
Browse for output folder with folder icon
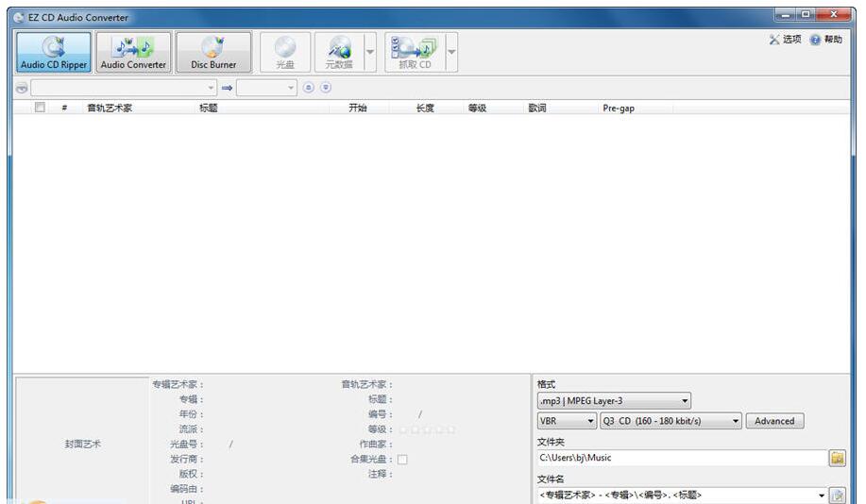point(837,458)
